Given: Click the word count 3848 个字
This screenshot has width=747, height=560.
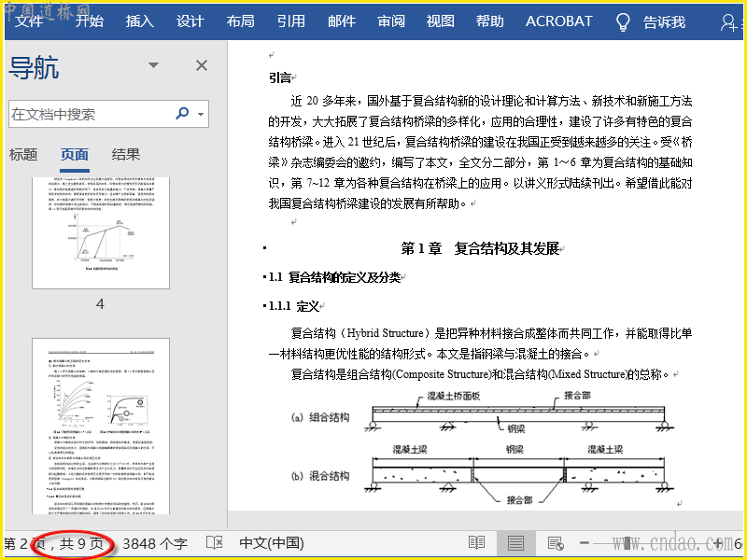Looking at the screenshot, I should pyautogui.click(x=155, y=543).
